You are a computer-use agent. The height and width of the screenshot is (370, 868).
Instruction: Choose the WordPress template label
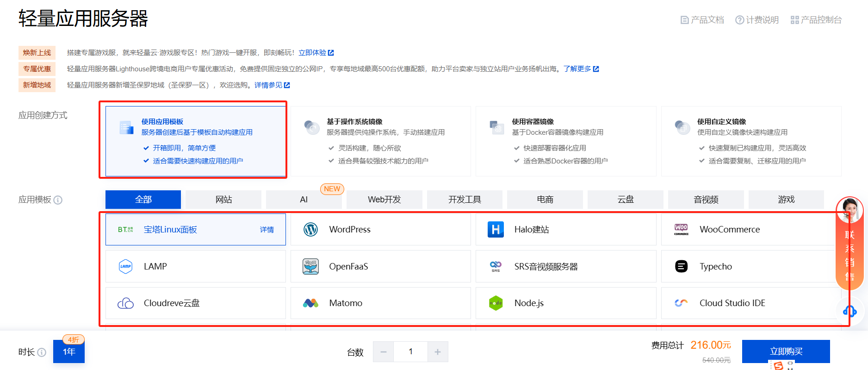pos(350,229)
